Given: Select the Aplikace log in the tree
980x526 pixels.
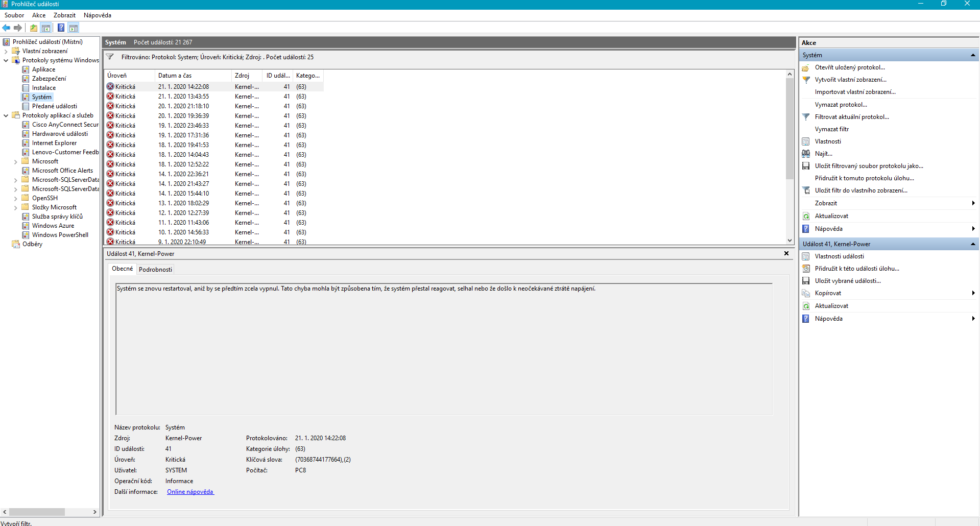Looking at the screenshot, I should (x=43, y=69).
